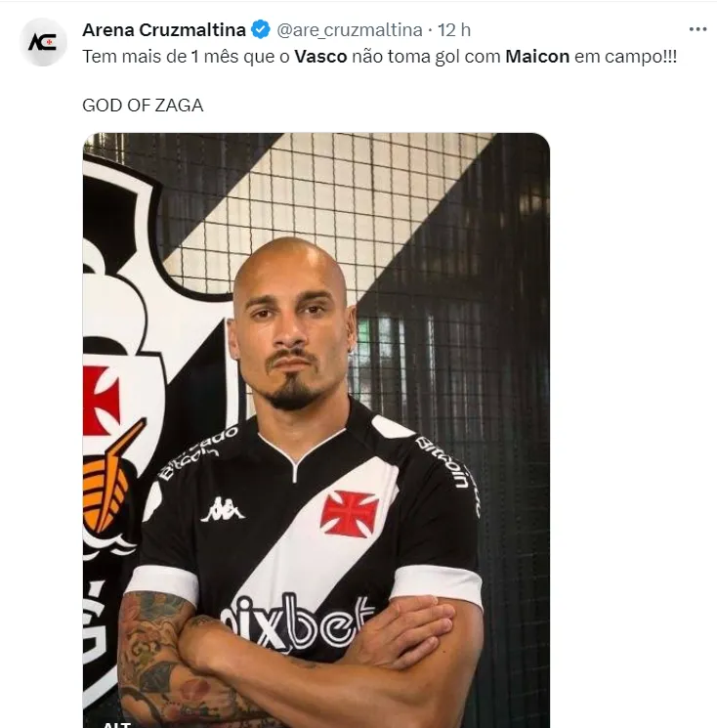Click the red cross on the wall shield
Viewport: 717px width, 728px height.
(101, 401)
